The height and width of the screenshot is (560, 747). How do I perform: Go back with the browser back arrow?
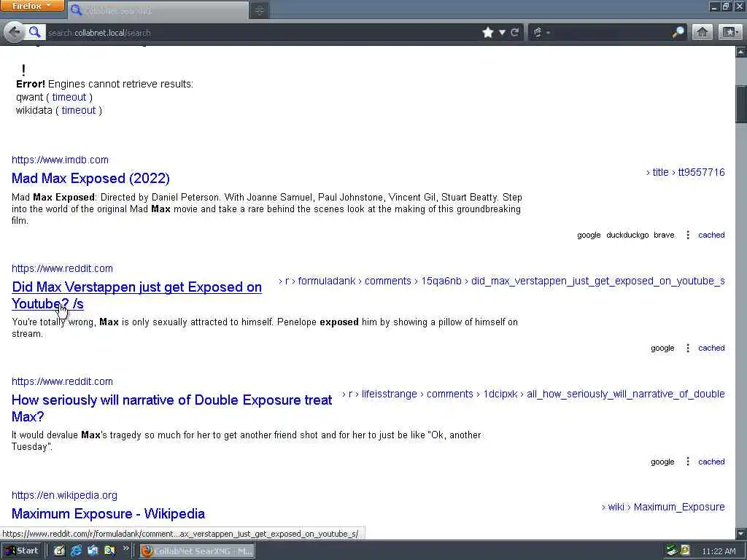pos(14,32)
